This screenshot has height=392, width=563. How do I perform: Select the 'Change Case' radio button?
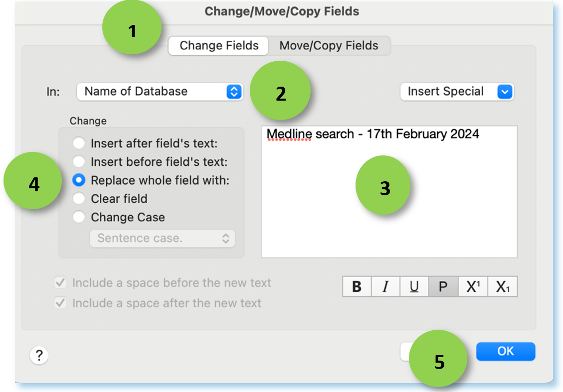pyautogui.click(x=79, y=217)
